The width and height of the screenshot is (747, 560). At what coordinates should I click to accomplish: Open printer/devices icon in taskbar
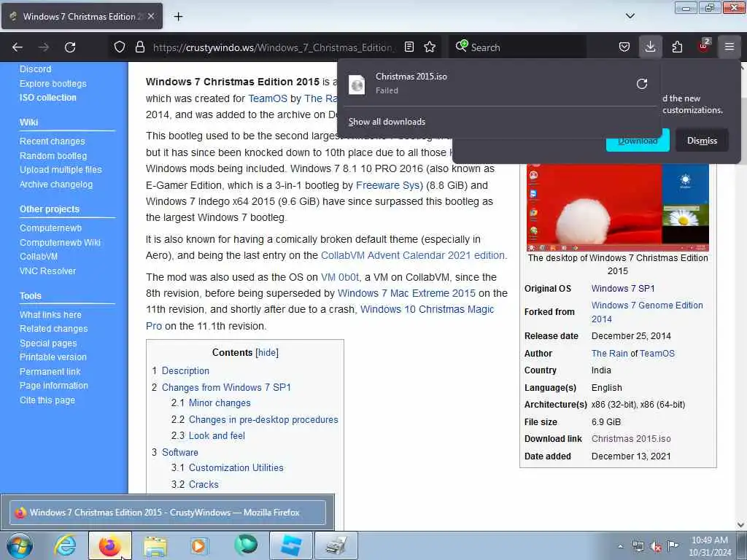[336, 545]
